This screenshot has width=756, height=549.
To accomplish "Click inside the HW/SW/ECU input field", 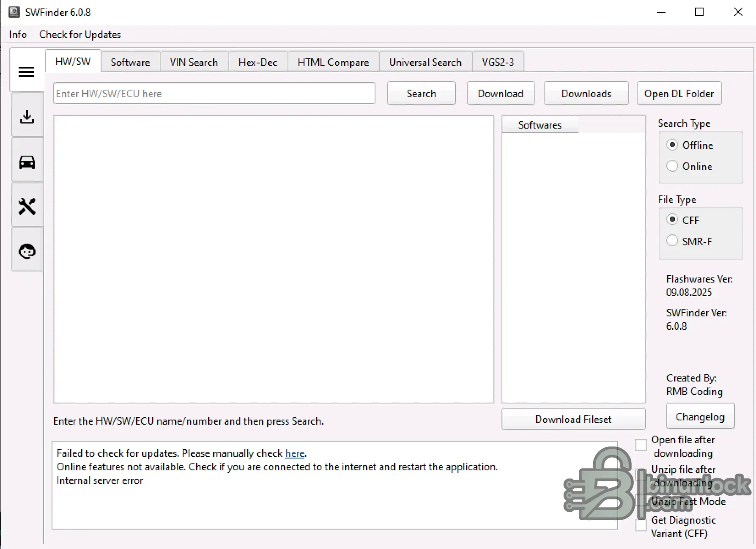I will [214, 93].
